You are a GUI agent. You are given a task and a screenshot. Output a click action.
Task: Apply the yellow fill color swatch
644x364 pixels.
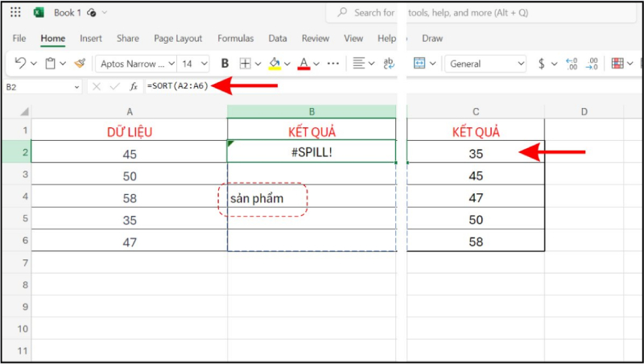coord(275,64)
